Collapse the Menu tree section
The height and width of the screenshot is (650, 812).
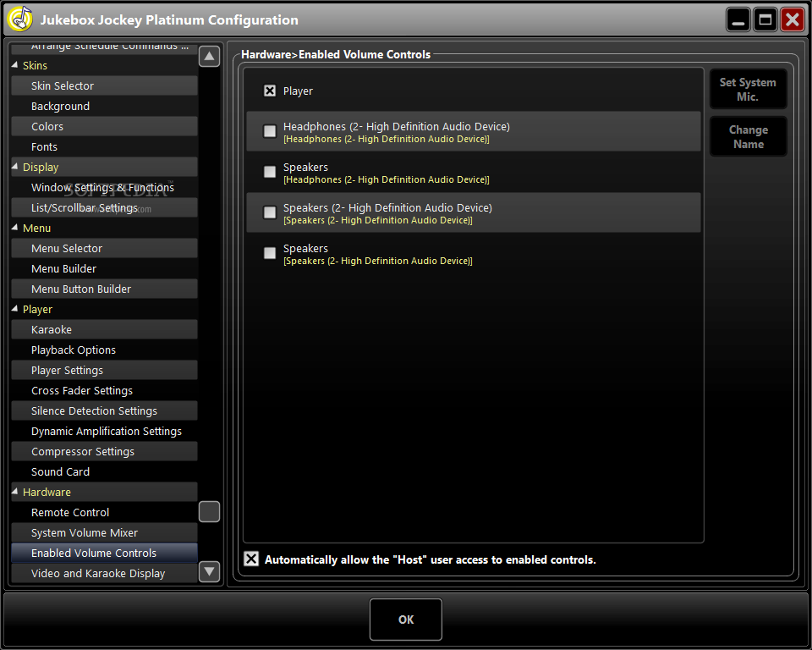pos(14,228)
